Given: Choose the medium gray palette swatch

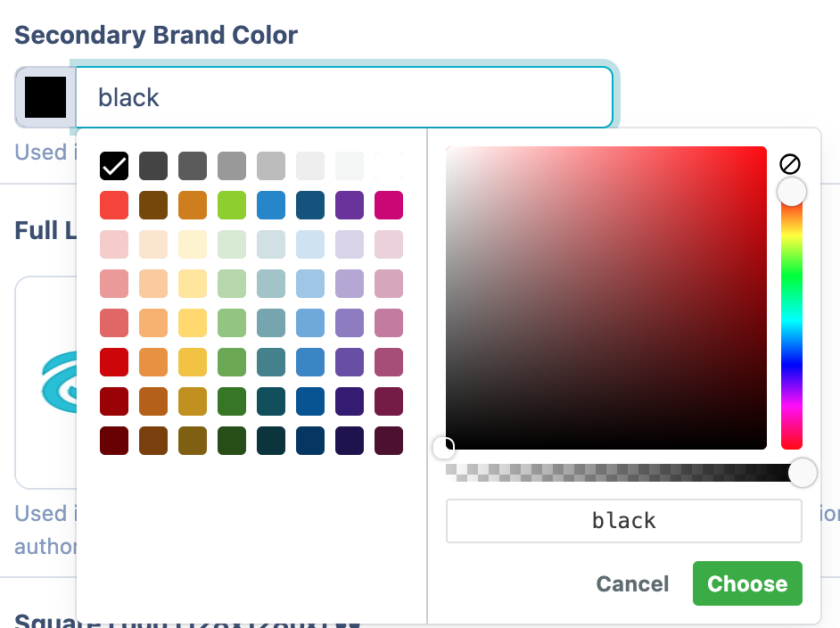Looking at the screenshot, I should coord(232,166).
